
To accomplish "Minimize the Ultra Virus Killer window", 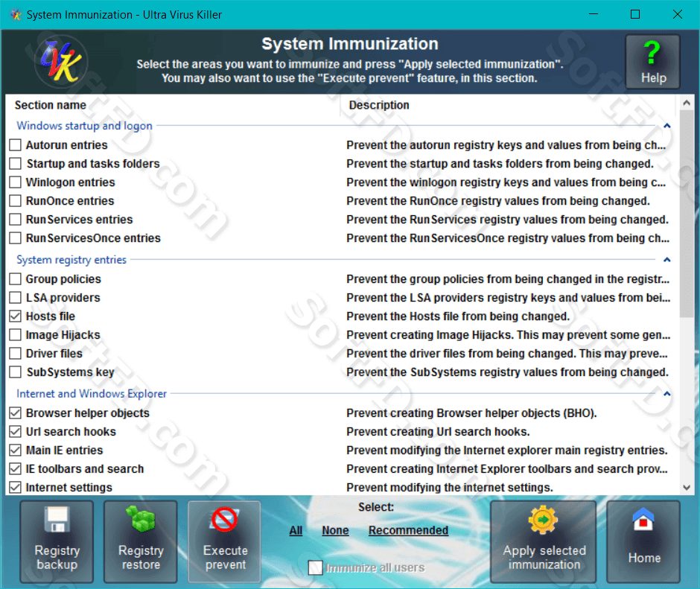I will (594, 14).
